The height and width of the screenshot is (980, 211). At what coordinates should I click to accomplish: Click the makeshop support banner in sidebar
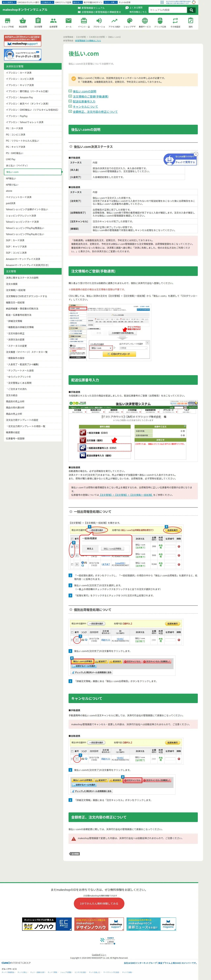(x=22, y=41)
